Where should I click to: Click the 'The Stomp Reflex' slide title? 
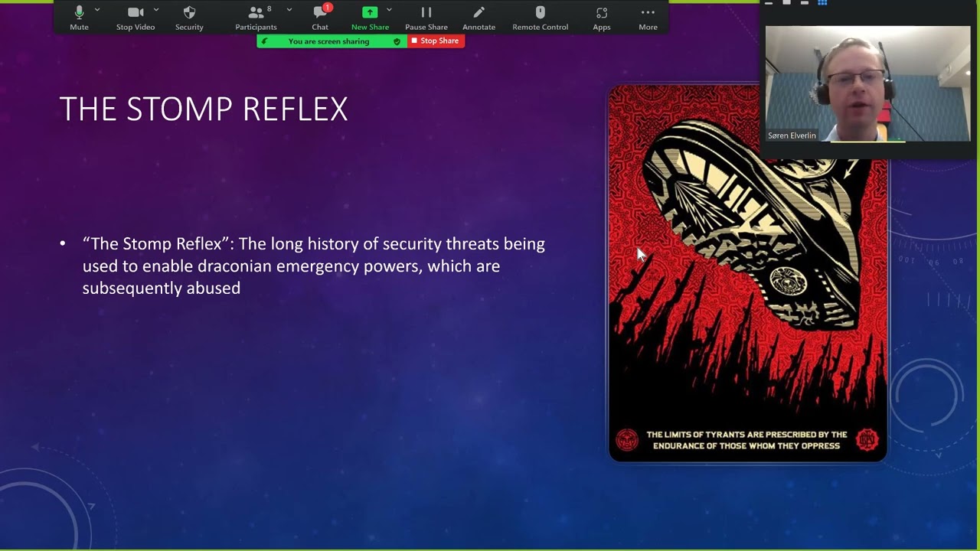pos(204,109)
